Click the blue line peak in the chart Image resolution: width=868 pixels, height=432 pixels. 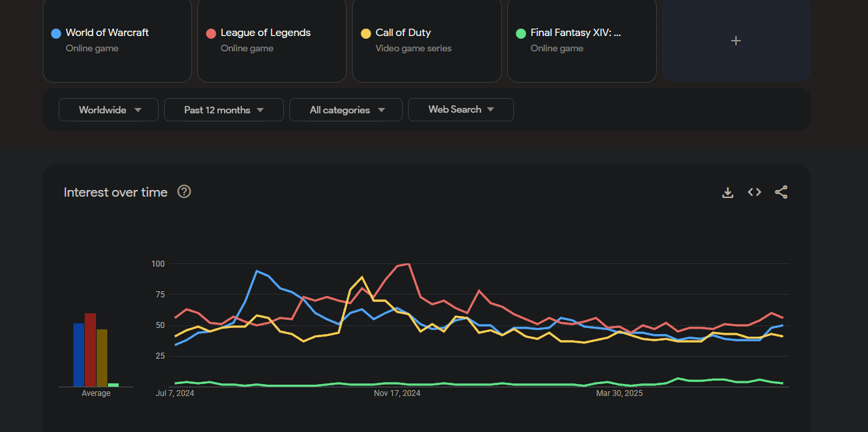[257, 271]
